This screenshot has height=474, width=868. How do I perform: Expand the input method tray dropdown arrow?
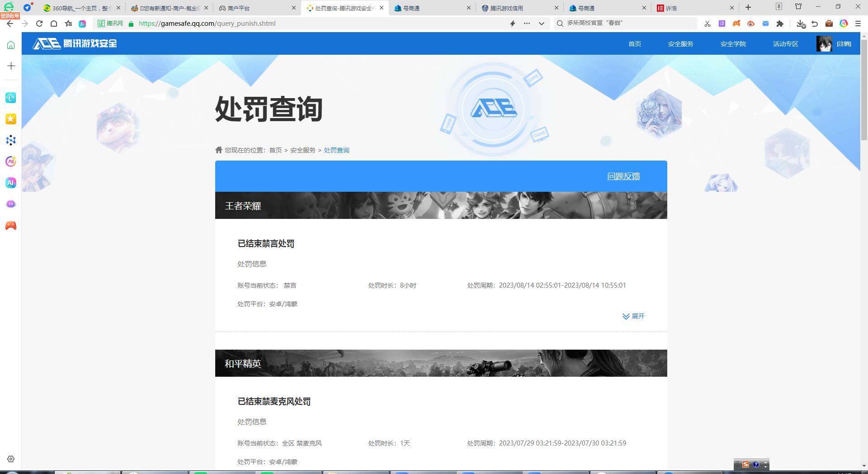pyautogui.click(x=765, y=466)
